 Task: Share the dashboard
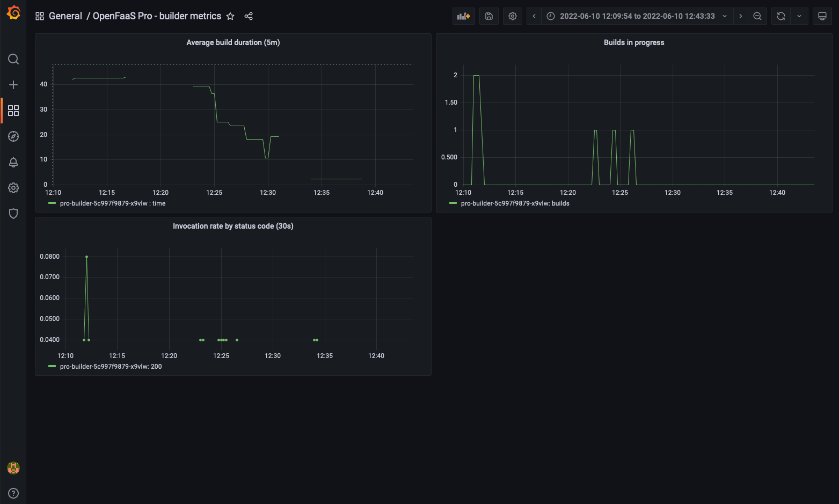pyautogui.click(x=249, y=16)
